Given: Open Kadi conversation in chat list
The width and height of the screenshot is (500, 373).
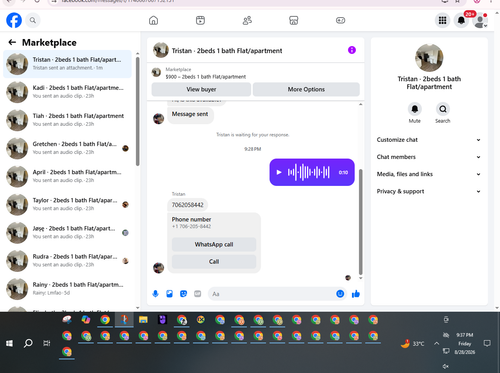Looking at the screenshot, I should click(67, 92).
